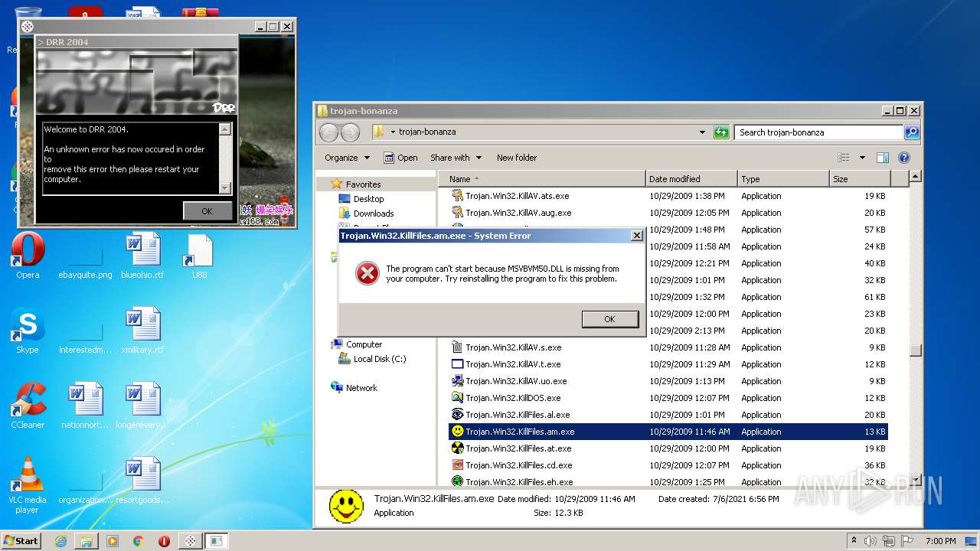Refresh the trojan-bonanza folder view
Image resolution: width=980 pixels, height=551 pixels.
click(x=721, y=132)
